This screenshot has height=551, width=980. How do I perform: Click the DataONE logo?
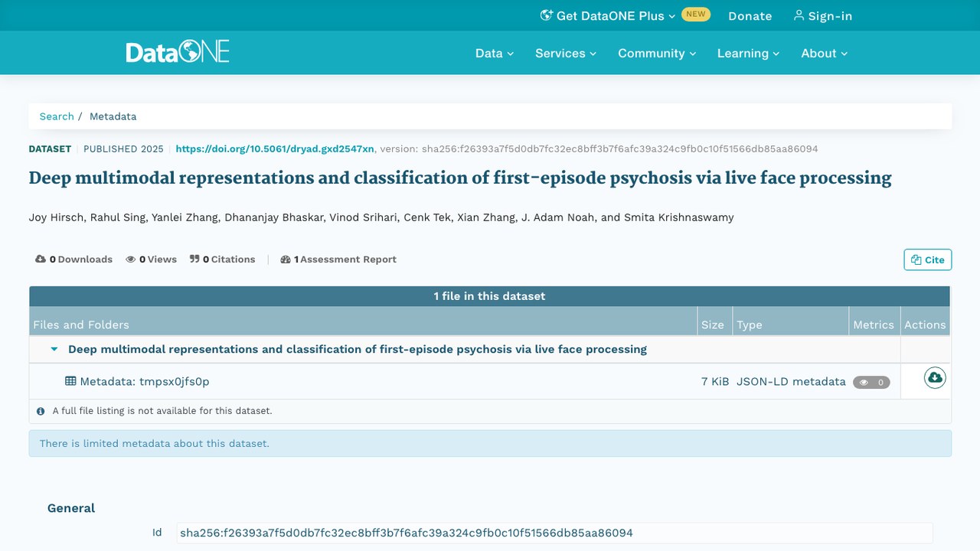pyautogui.click(x=178, y=52)
